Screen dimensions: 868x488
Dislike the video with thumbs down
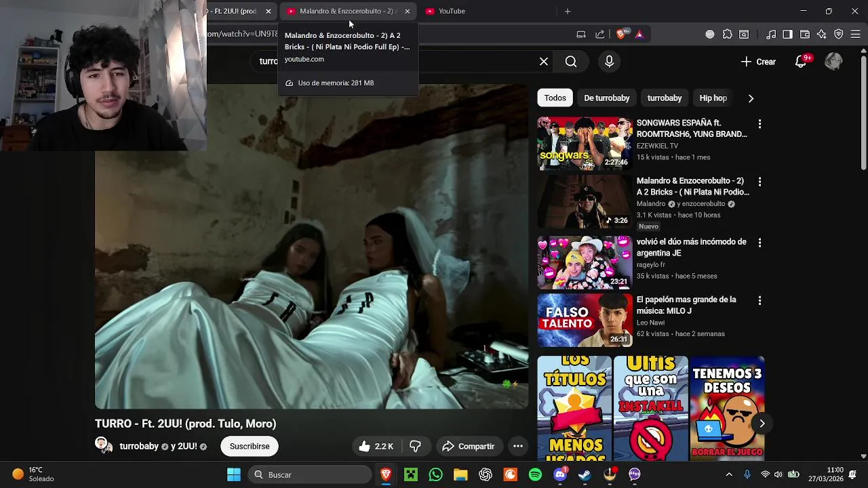[415, 446]
